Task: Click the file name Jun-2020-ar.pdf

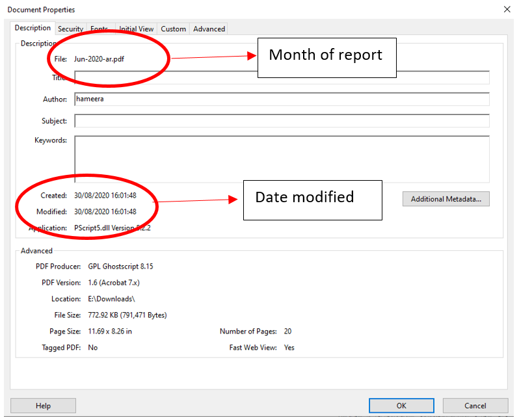Action: tap(100, 59)
